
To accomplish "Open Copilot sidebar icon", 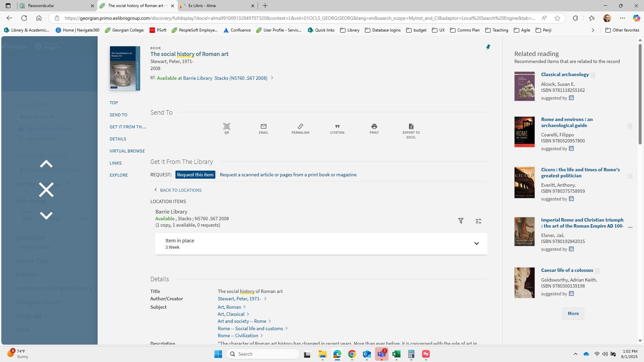I will [636, 18].
